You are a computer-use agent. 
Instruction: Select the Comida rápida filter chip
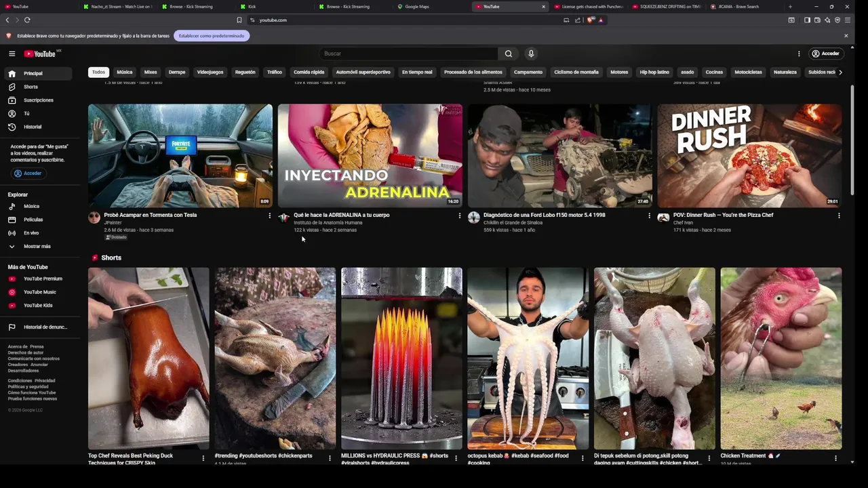pos(309,72)
